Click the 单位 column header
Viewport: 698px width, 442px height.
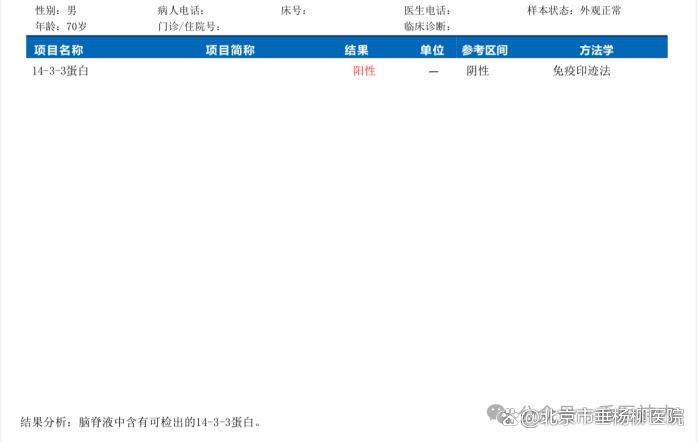coord(432,50)
